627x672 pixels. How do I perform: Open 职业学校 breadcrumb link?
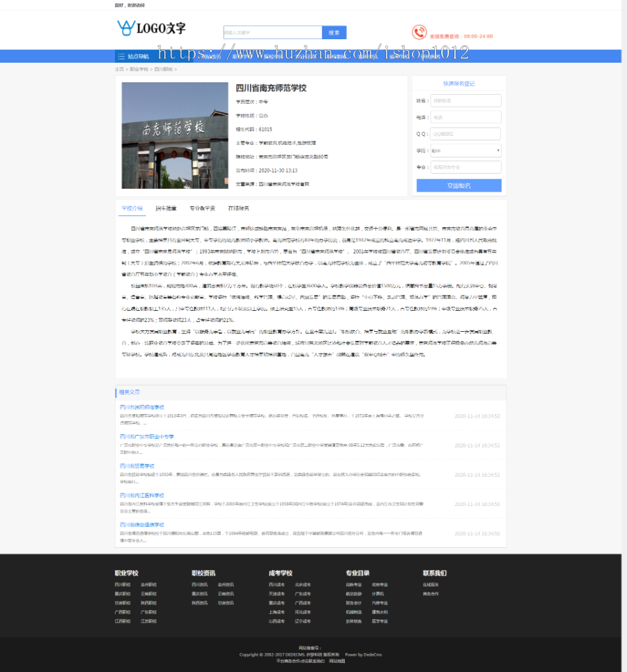pyautogui.click(x=139, y=69)
